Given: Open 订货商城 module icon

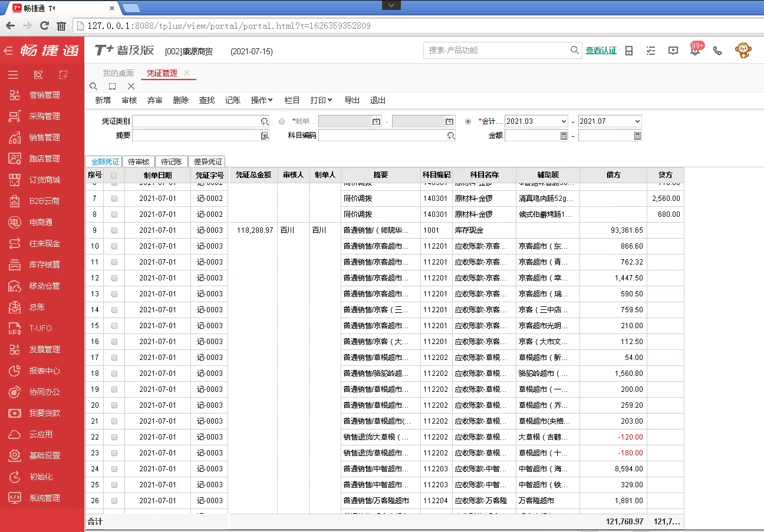Looking at the screenshot, I should (x=15, y=180).
